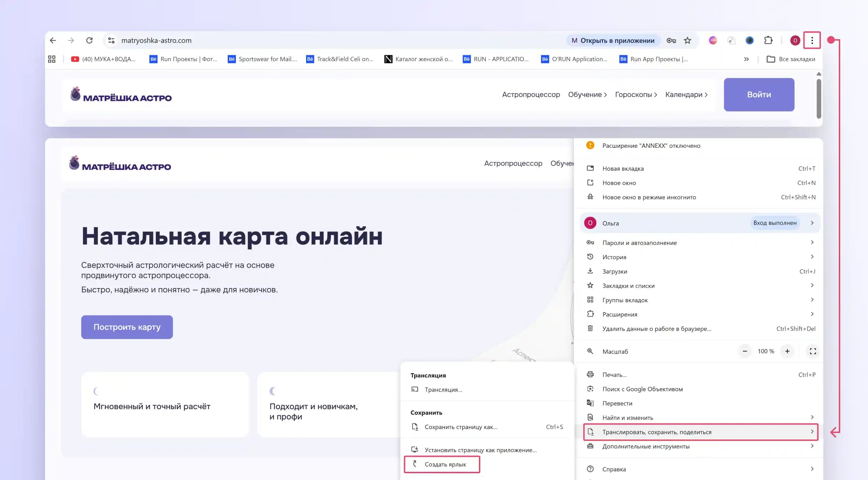Open the Extensions puzzle icon
Image resolution: width=868 pixels, height=480 pixels.
[769, 40]
